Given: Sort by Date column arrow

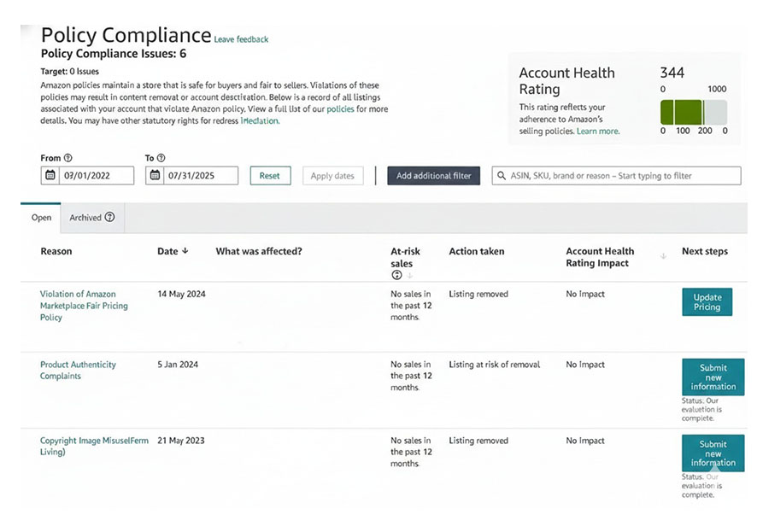Looking at the screenshot, I should click(x=185, y=252).
